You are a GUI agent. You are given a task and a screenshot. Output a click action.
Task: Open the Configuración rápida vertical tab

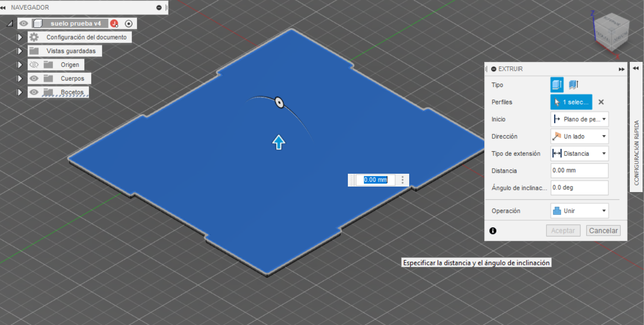(636, 153)
